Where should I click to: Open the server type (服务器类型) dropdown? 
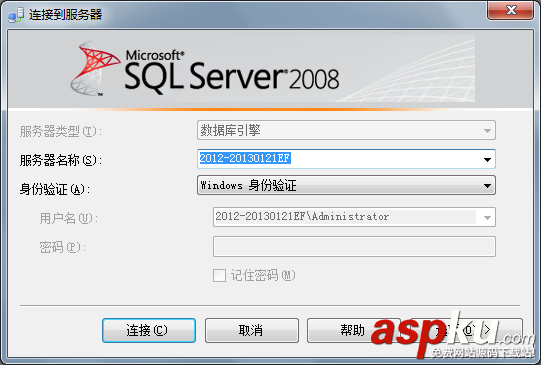point(346,130)
